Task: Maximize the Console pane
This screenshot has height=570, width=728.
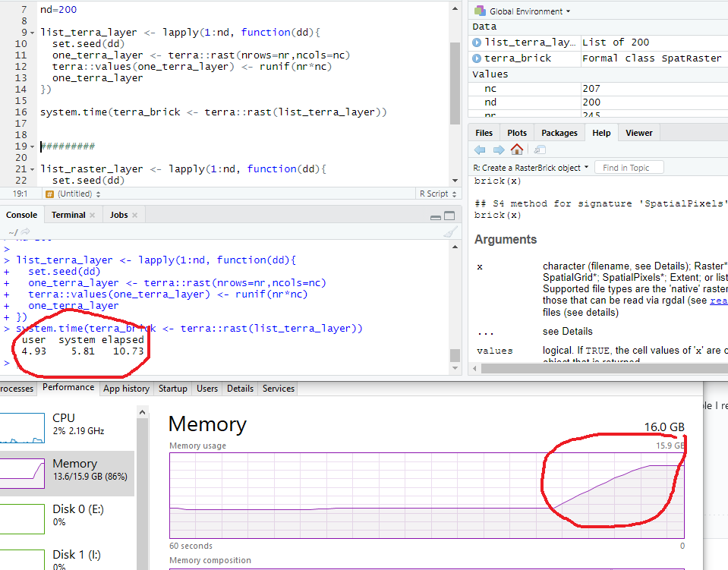Action: pyautogui.click(x=451, y=216)
